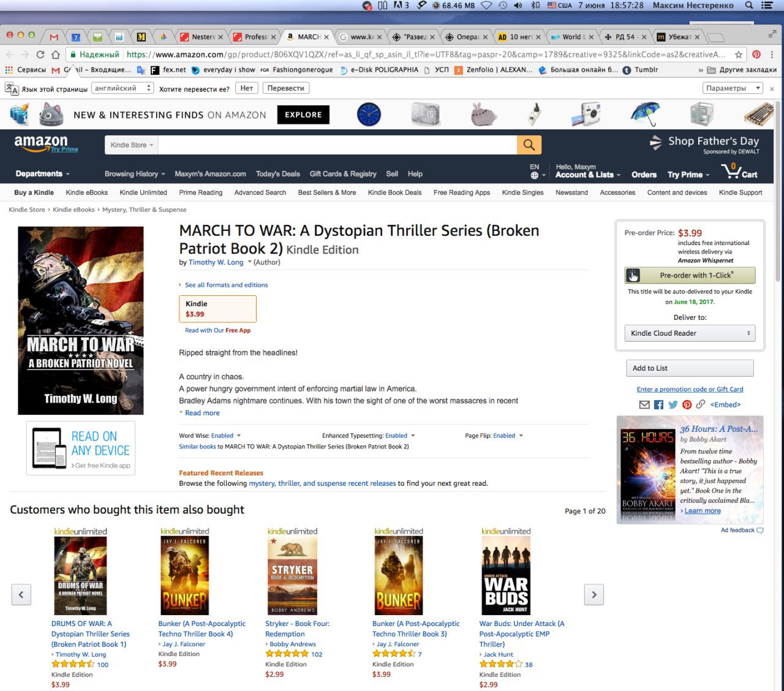The image size is (784, 691).
Task: Expand Browsing History dropdown
Action: 135,174
